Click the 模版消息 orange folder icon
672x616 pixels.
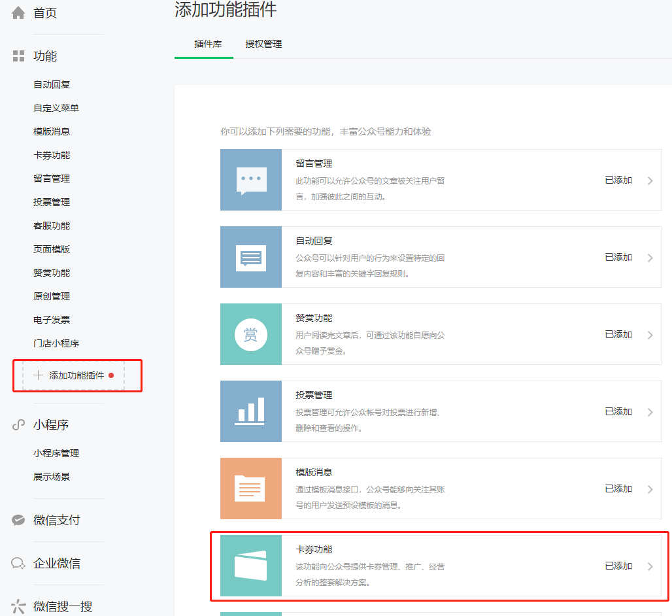coord(250,488)
